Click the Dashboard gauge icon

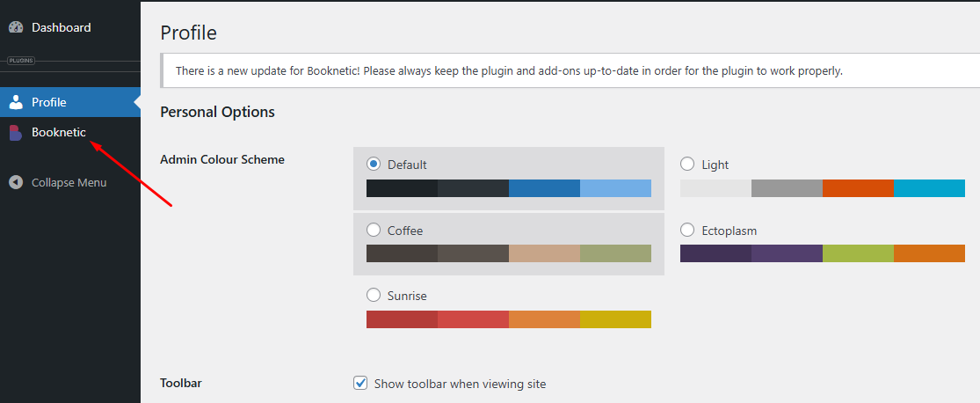coord(16,27)
